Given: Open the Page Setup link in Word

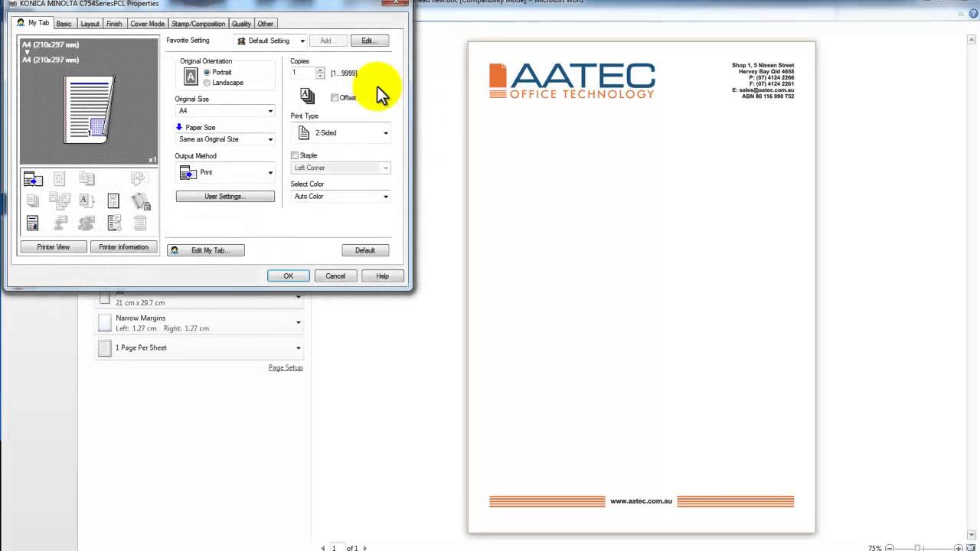Looking at the screenshot, I should click(286, 367).
